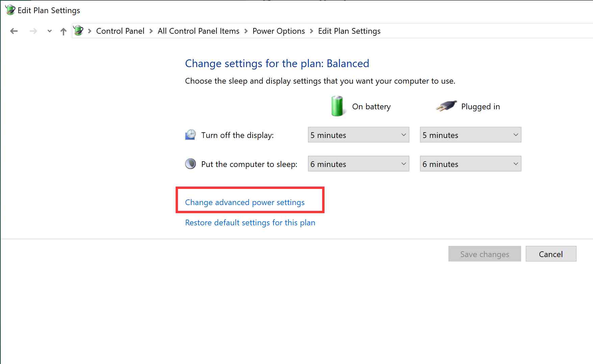Expand chevron after Control Panel breadcrumb
The height and width of the screenshot is (364, 593).
[151, 31]
